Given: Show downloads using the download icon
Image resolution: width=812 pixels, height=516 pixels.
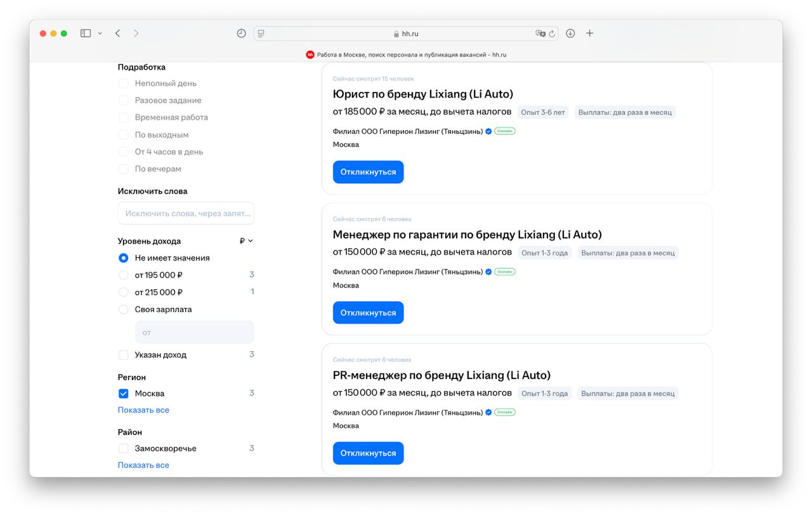Looking at the screenshot, I should (x=570, y=33).
